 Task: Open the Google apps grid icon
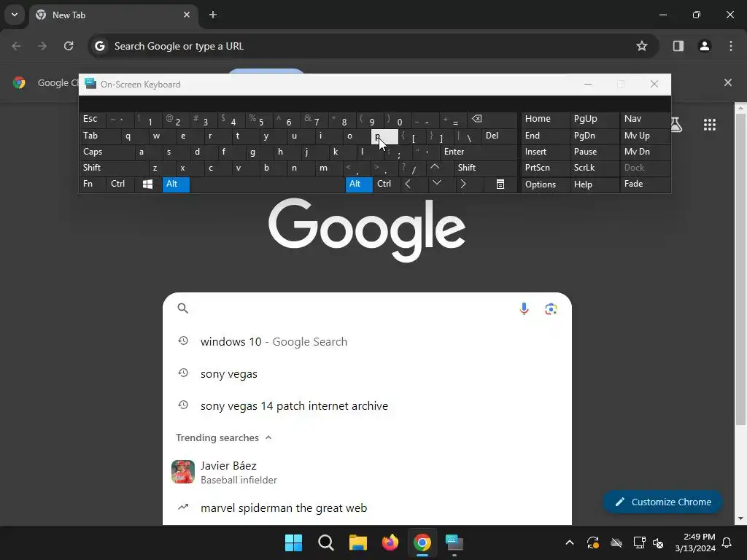pyautogui.click(x=709, y=125)
